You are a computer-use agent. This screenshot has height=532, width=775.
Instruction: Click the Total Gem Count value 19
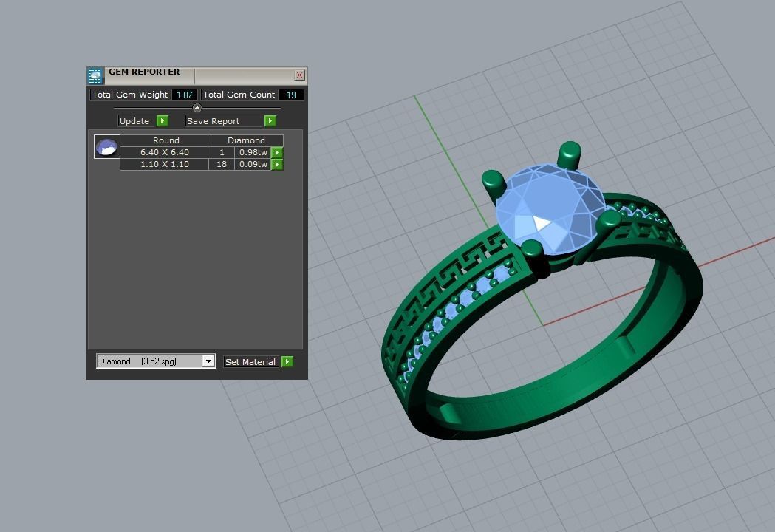pyautogui.click(x=291, y=95)
